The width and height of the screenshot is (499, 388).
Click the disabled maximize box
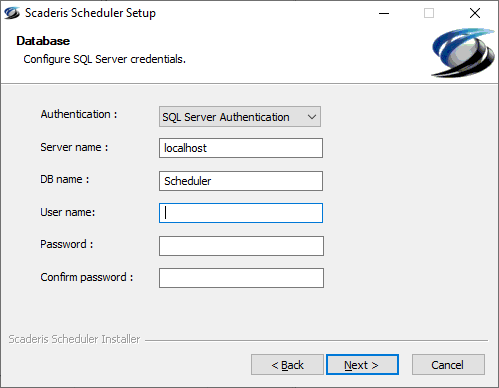pos(429,13)
